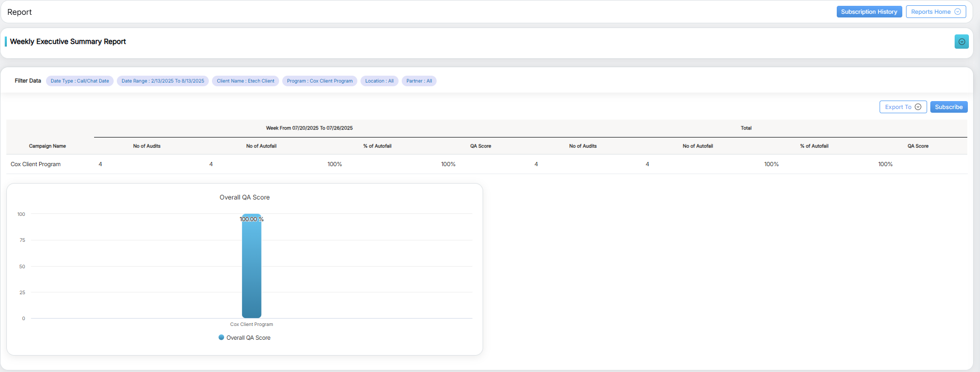Click the Overall QA Score legend label
980x372 pixels.
click(248, 338)
